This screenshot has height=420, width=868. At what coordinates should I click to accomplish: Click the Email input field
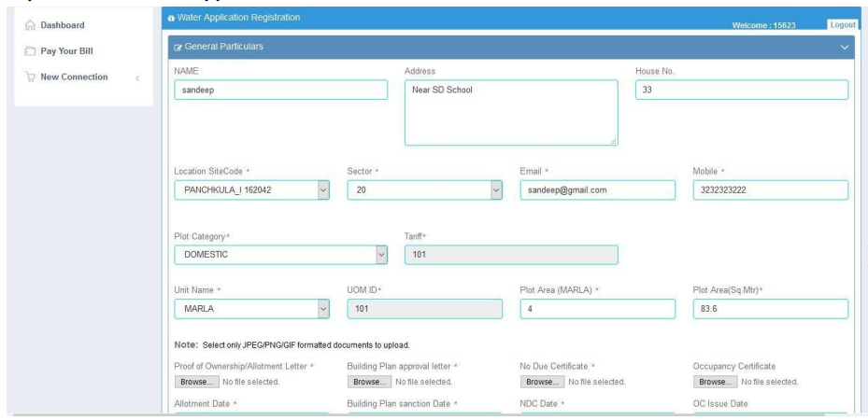coord(597,189)
